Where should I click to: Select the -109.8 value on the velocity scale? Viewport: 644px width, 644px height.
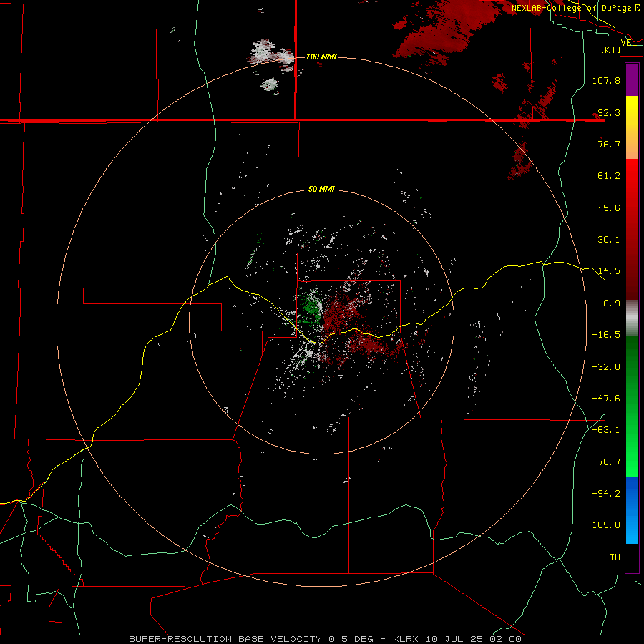pyautogui.click(x=604, y=525)
